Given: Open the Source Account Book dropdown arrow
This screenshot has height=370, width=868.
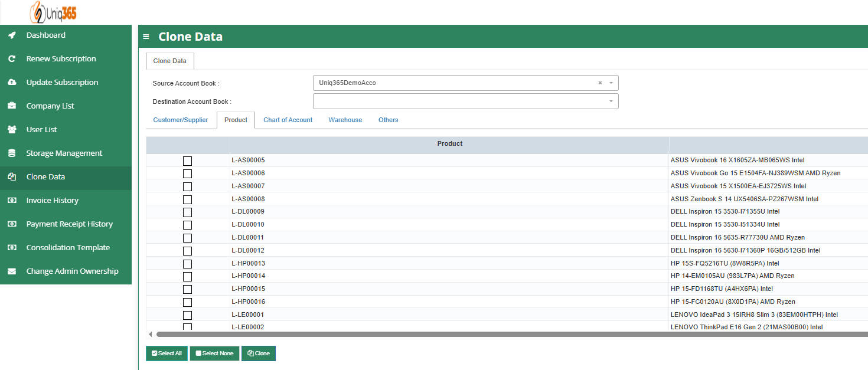Looking at the screenshot, I should pos(611,83).
